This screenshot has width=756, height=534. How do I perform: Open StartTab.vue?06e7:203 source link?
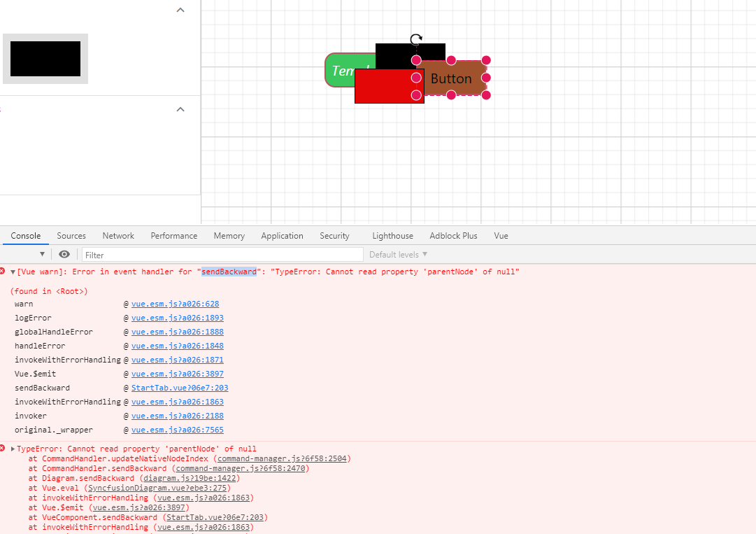[x=180, y=388]
